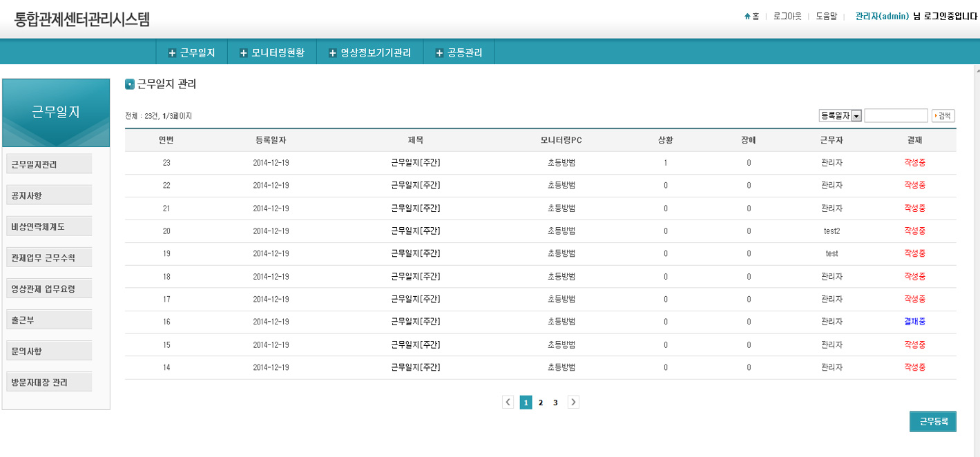Open 비상연락체계도 in sidebar
The width and height of the screenshot is (980, 457).
click(49, 226)
